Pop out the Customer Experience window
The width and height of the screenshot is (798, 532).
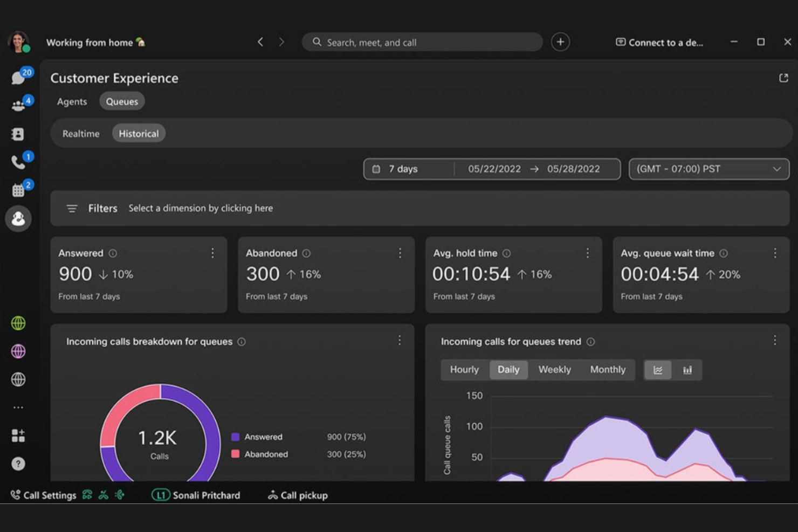[x=783, y=78]
